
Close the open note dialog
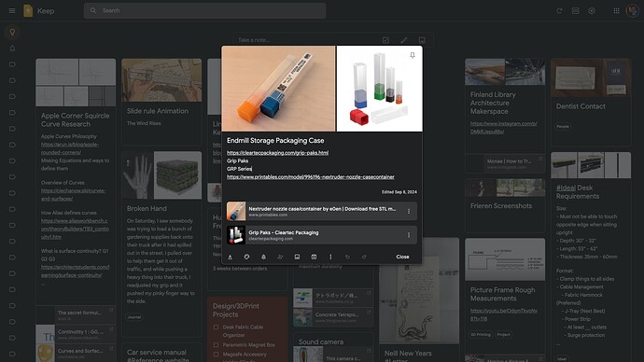pyautogui.click(x=402, y=257)
